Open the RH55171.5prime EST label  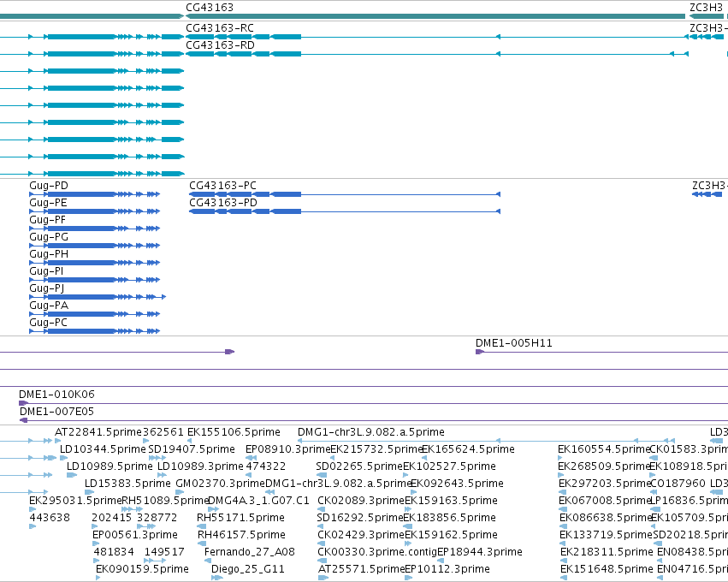click(240, 518)
